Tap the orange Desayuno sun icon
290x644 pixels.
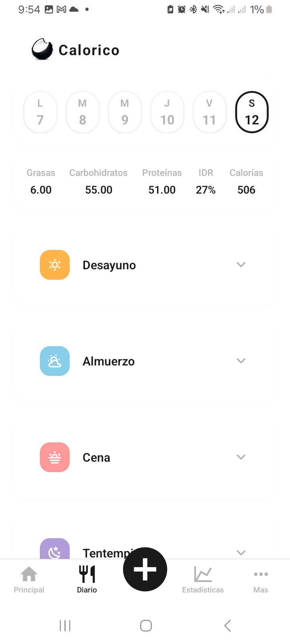(x=55, y=265)
